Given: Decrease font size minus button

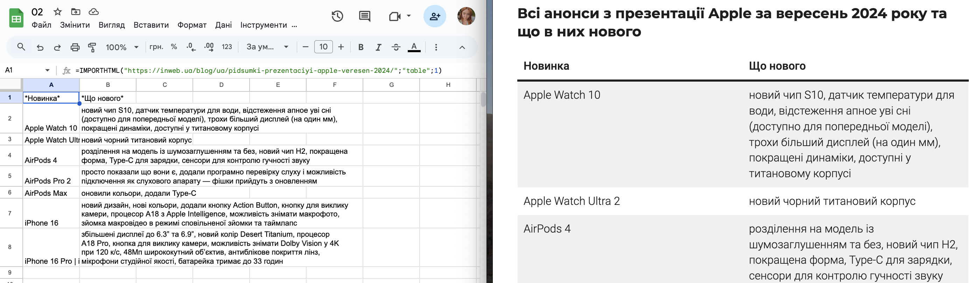Looking at the screenshot, I should pyautogui.click(x=305, y=47).
